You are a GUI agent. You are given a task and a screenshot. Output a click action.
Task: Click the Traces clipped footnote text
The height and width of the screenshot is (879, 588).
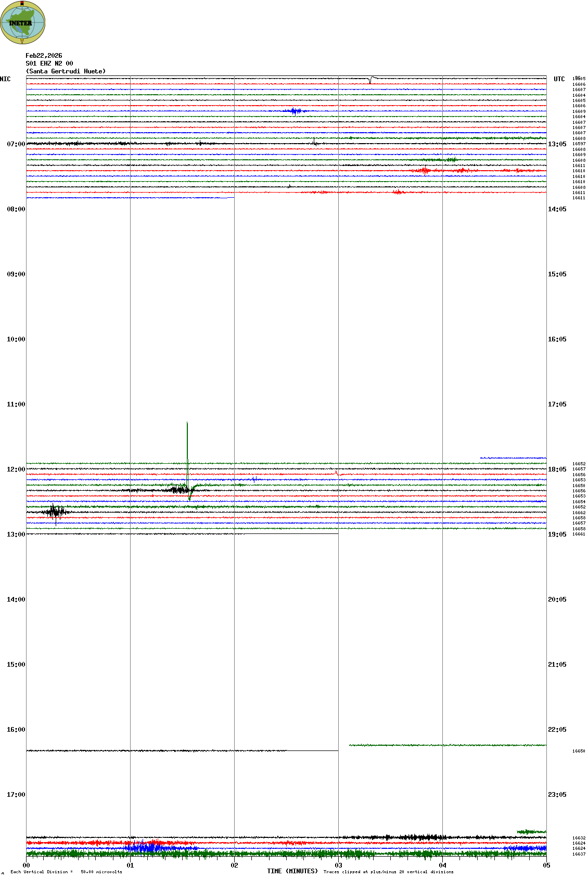click(x=388, y=872)
